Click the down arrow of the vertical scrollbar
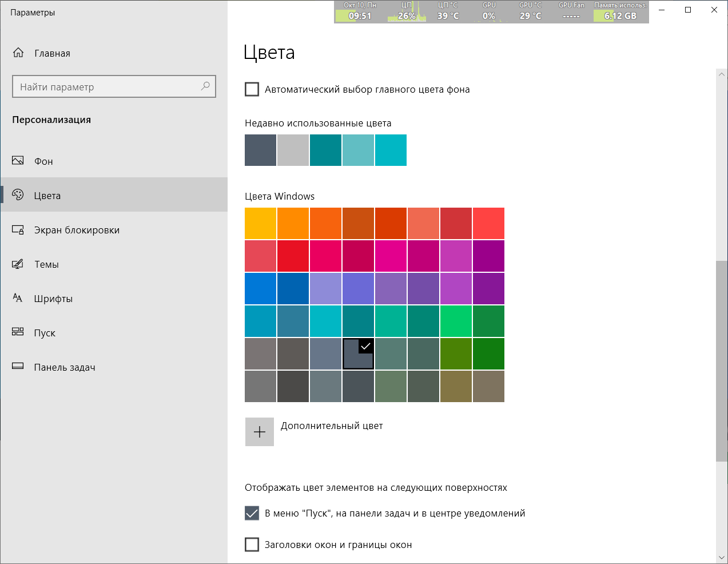This screenshot has width=728, height=564. pyautogui.click(x=721, y=558)
